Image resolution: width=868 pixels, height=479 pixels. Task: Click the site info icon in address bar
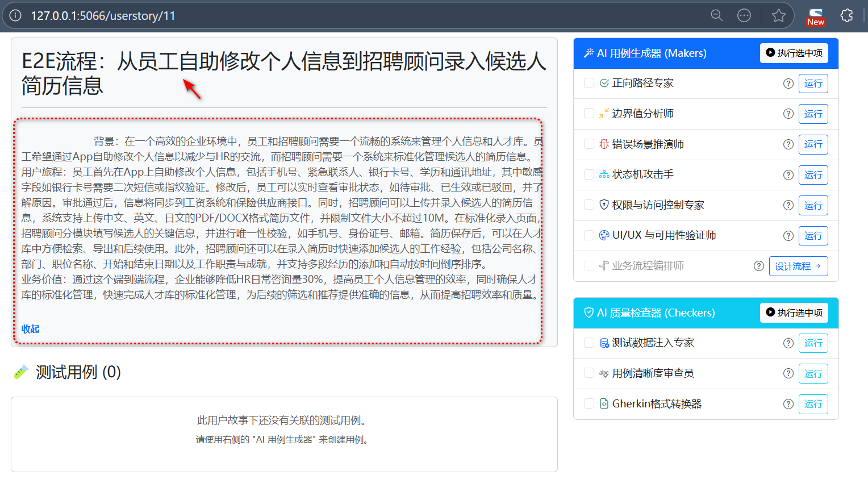15,15
